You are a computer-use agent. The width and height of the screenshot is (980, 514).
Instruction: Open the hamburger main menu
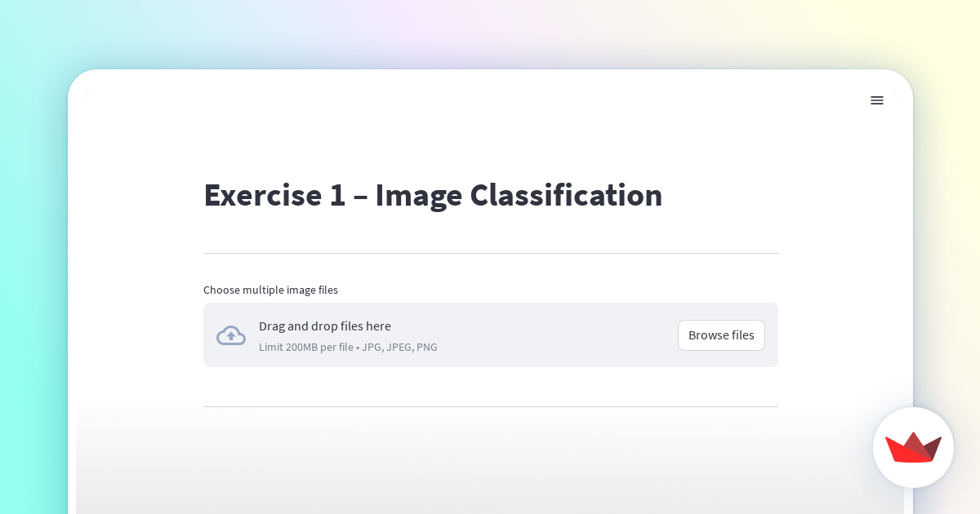click(876, 100)
